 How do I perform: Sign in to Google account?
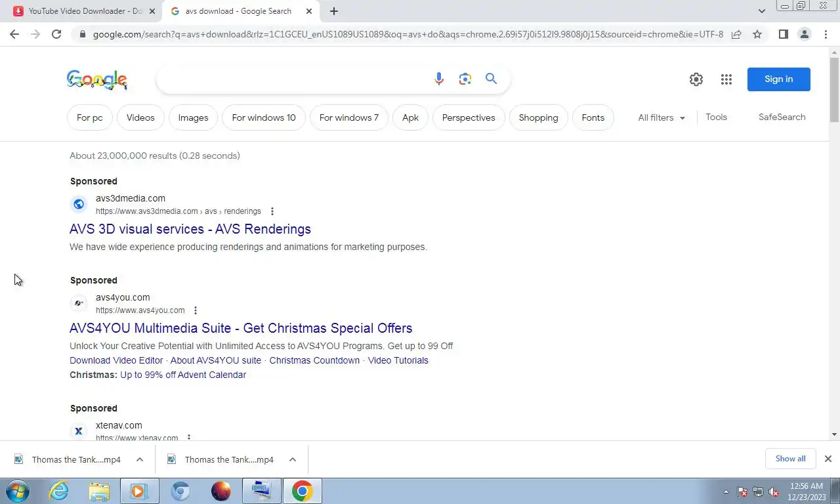point(778,79)
